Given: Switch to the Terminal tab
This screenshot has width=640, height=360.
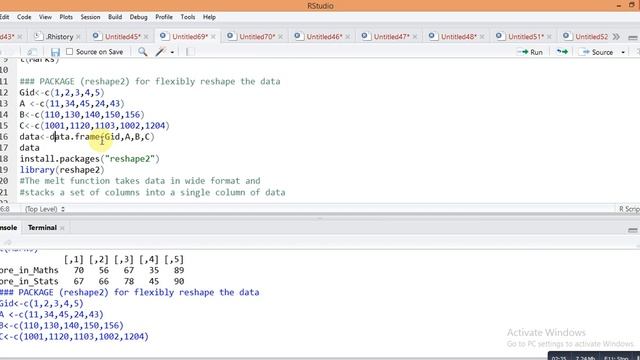Looking at the screenshot, I should pos(42,228).
